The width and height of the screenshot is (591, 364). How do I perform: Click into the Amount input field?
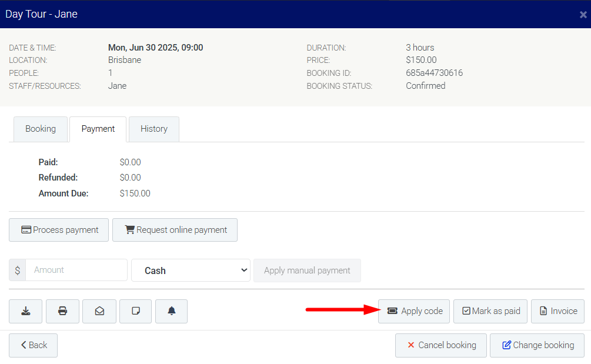point(76,270)
